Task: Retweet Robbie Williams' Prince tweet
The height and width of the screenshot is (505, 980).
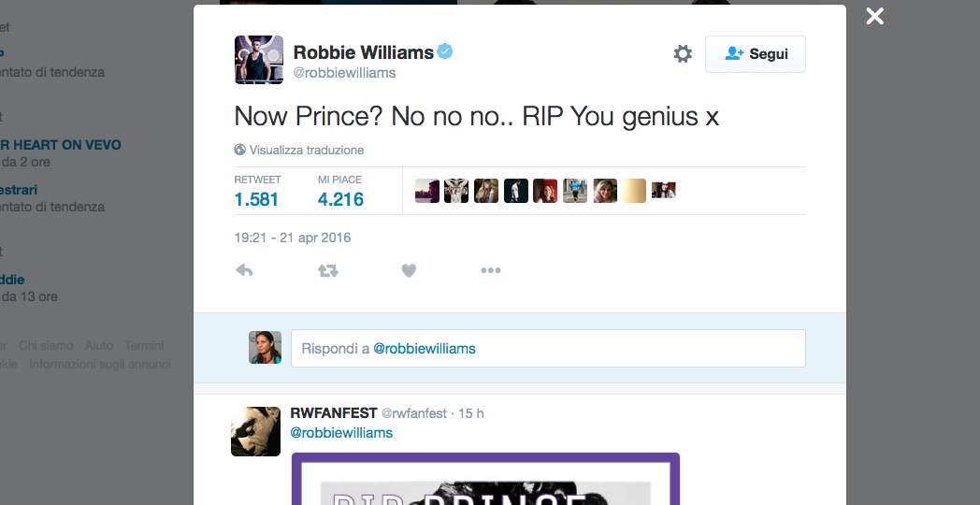Action: pyautogui.click(x=327, y=270)
